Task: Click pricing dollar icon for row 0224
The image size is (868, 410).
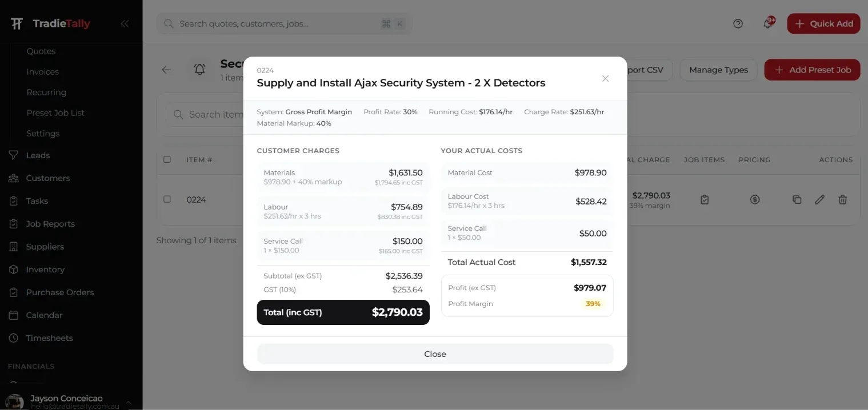Action: pos(755,199)
